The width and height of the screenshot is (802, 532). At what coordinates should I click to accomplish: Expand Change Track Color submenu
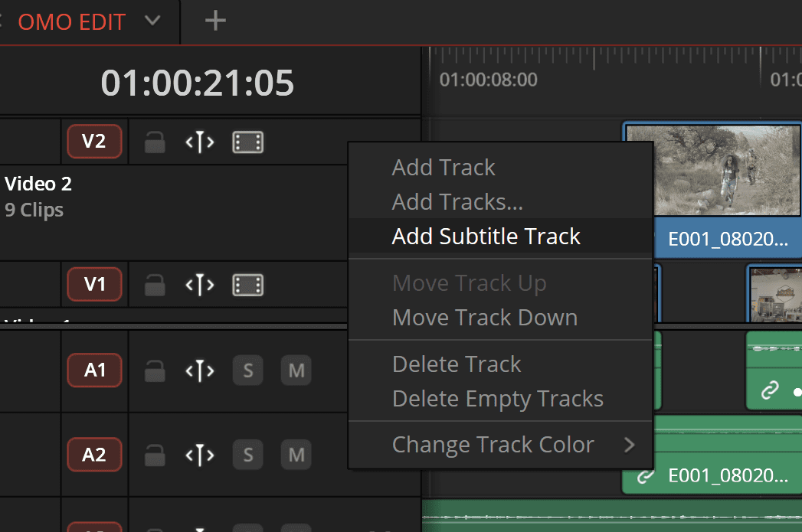click(x=500, y=445)
